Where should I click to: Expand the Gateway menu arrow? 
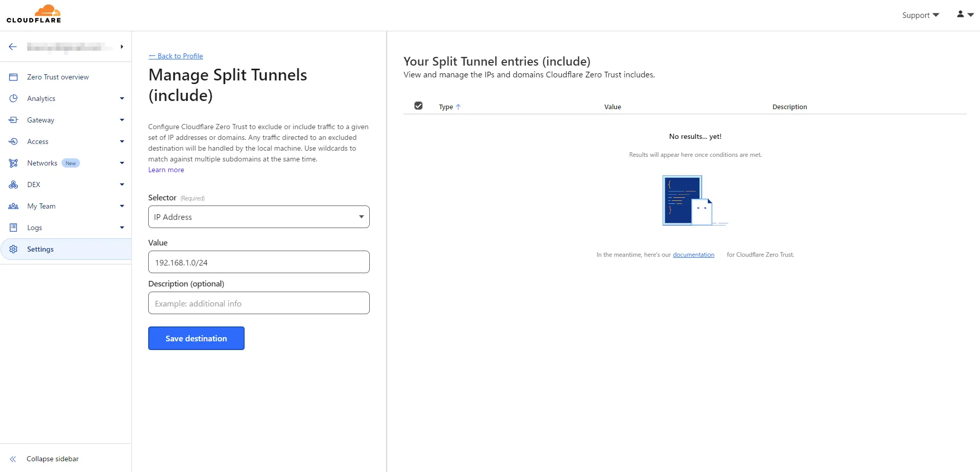(x=122, y=120)
